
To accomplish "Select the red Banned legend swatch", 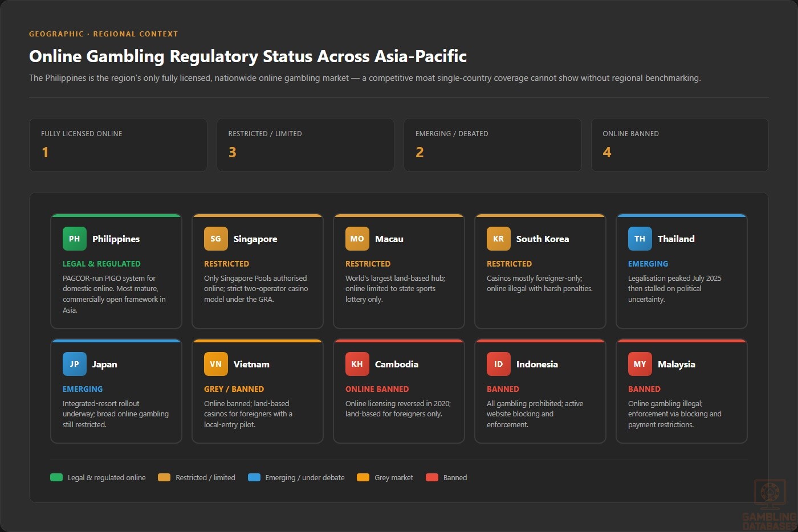I will pyautogui.click(x=432, y=477).
